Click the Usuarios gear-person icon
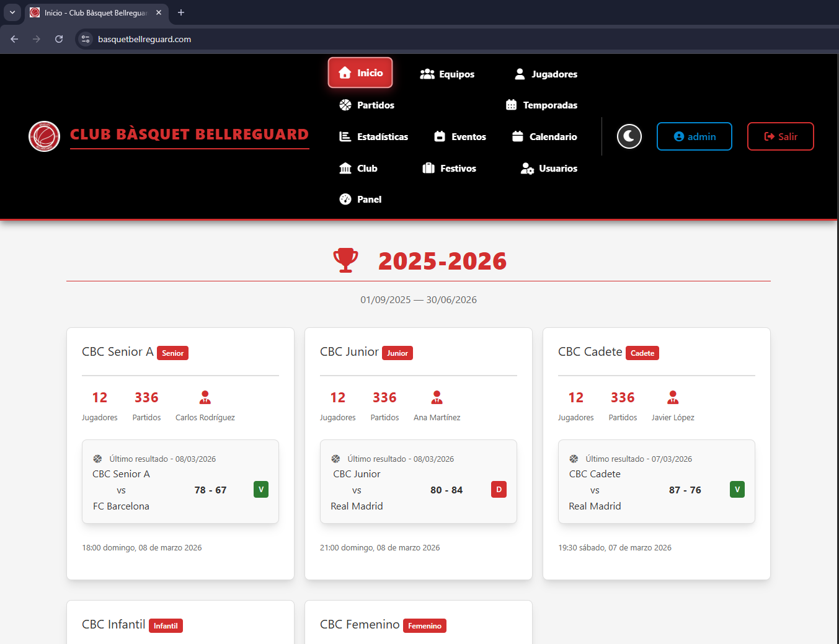This screenshot has width=839, height=644. click(527, 169)
